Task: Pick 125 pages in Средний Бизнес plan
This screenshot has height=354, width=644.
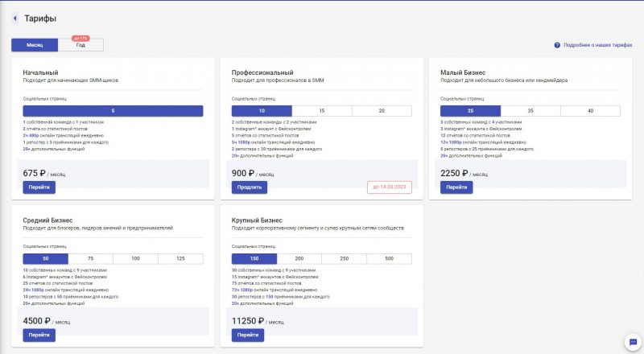Action: coord(180,258)
